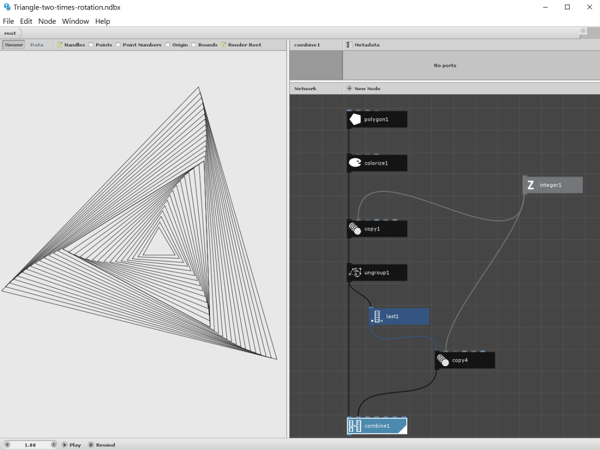This screenshot has width=600, height=450.
Task: Click the Metadata button
Action: click(363, 45)
